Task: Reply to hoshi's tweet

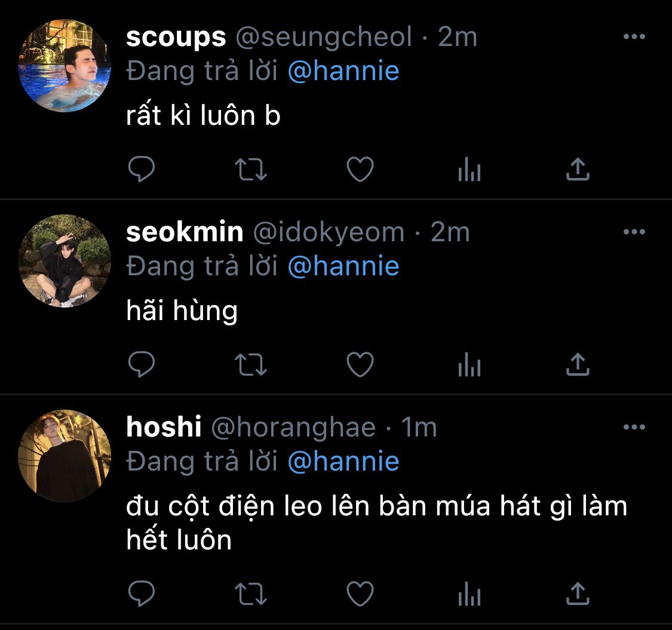Action: (x=142, y=594)
